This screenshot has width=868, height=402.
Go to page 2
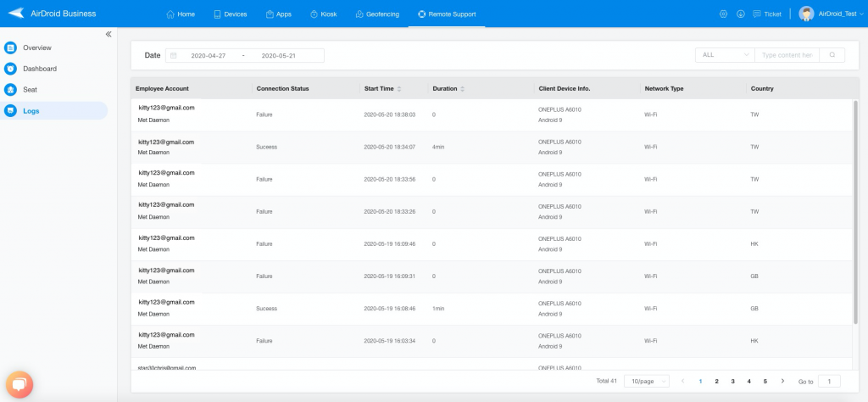click(716, 381)
